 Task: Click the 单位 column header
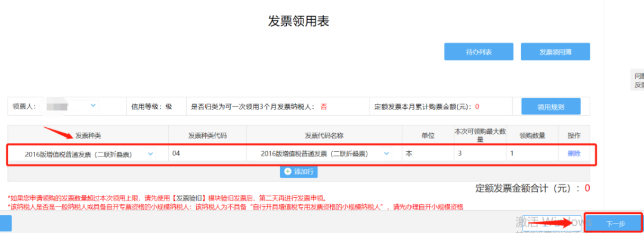[428, 135]
